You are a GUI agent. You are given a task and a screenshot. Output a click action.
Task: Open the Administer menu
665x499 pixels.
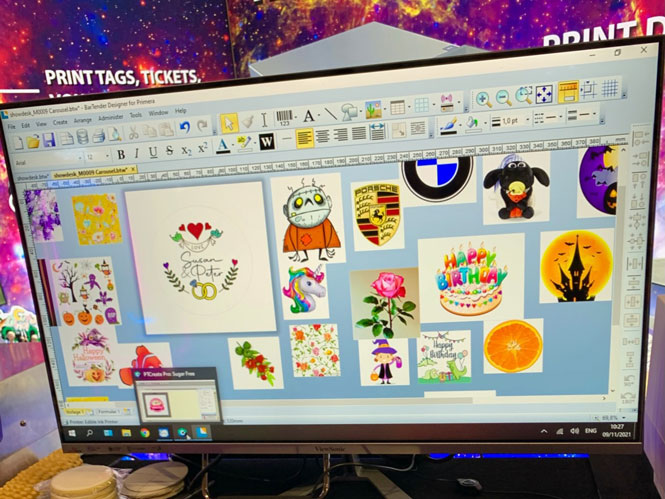[110, 117]
